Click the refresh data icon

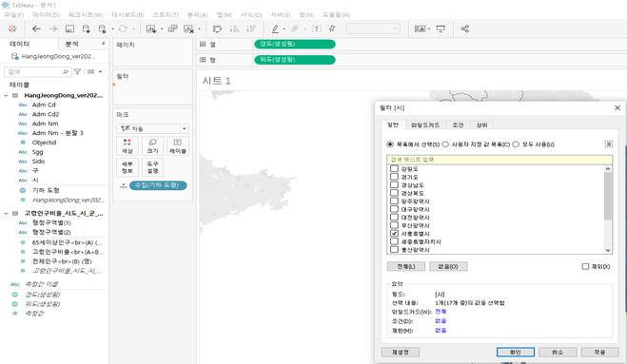(x=123, y=29)
